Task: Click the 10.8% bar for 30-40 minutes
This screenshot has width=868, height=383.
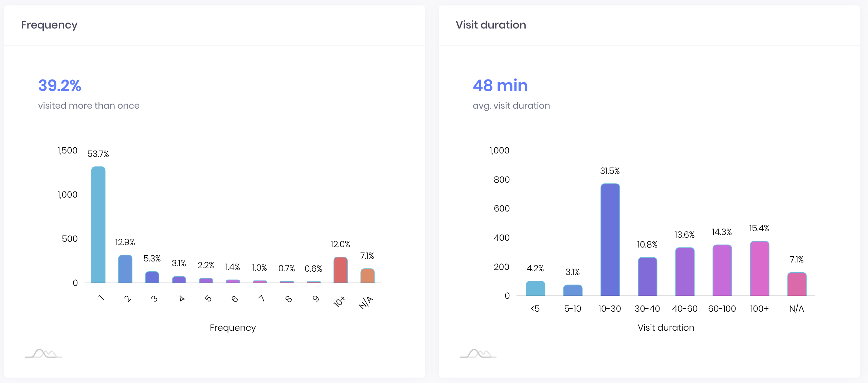Action: click(x=648, y=276)
